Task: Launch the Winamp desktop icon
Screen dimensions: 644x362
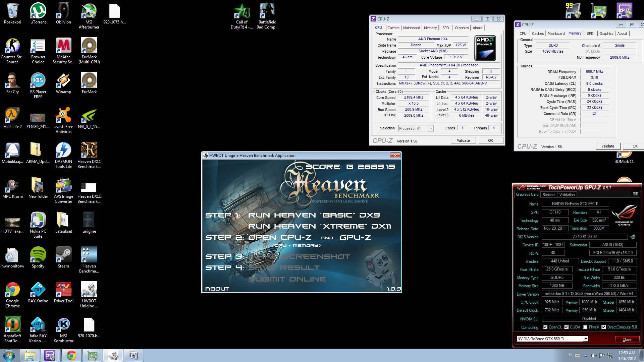Action: (63, 83)
